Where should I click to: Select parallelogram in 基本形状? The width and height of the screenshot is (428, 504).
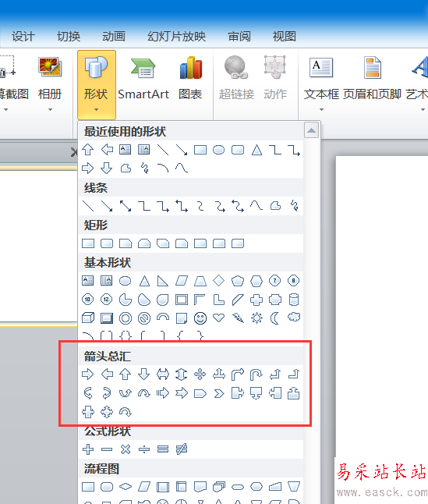point(182,281)
